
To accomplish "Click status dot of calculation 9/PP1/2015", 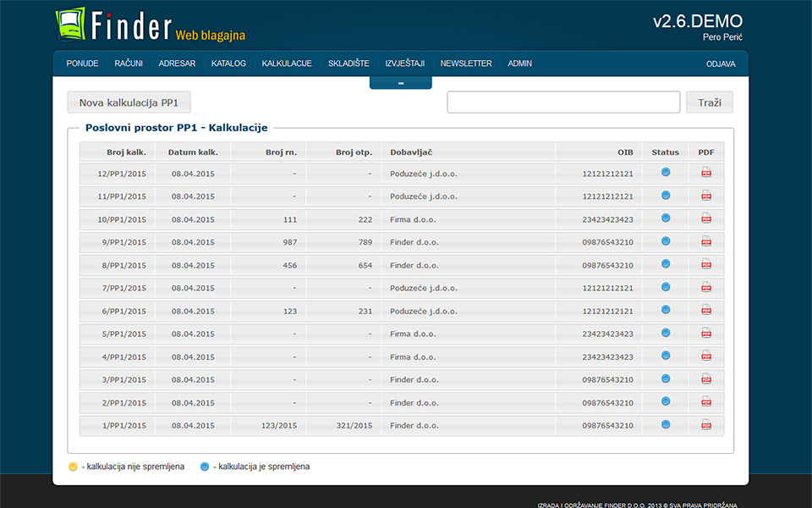I will click(x=666, y=241).
